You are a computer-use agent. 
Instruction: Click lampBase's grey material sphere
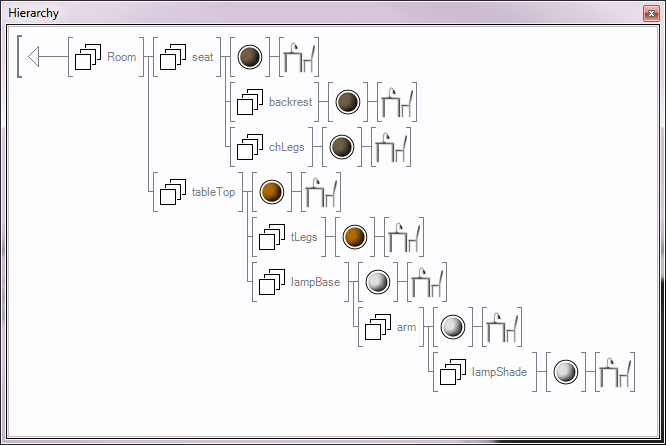coord(377,282)
